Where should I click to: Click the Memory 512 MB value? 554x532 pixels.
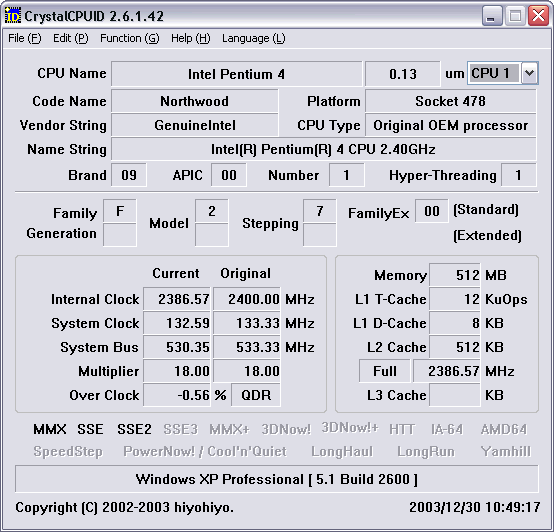click(455, 275)
